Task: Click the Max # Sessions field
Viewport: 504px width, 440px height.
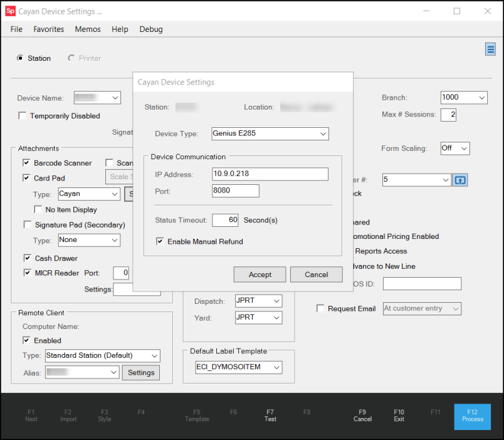Action: [x=448, y=115]
